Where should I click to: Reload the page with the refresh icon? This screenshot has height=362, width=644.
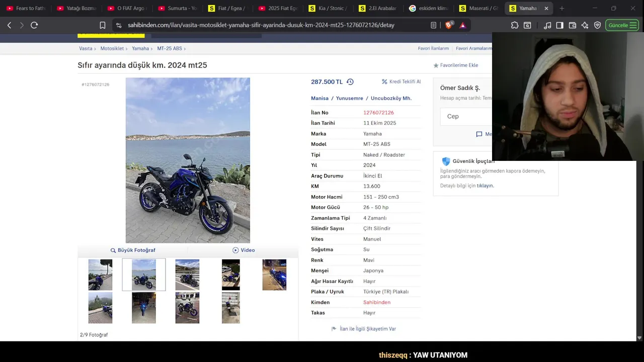(x=34, y=25)
